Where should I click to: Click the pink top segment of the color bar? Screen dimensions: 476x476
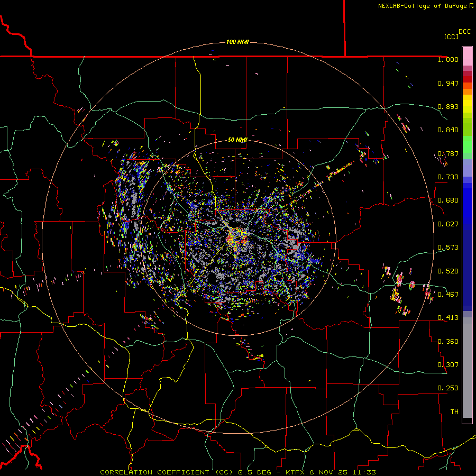tap(467, 56)
